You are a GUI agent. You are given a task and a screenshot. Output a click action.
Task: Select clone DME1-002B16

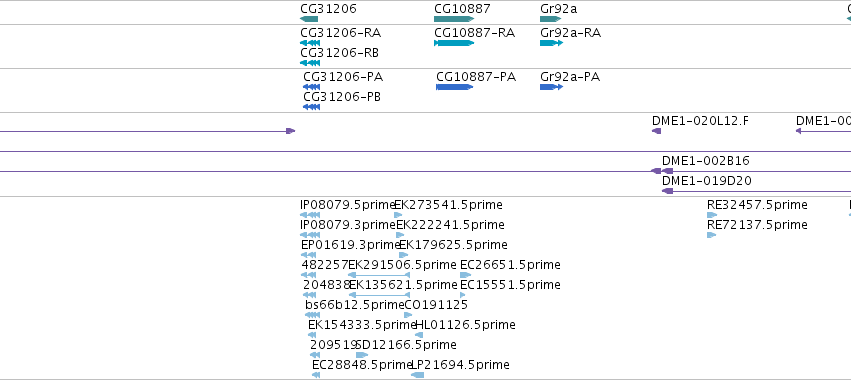pyautogui.click(x=706, y=161)
